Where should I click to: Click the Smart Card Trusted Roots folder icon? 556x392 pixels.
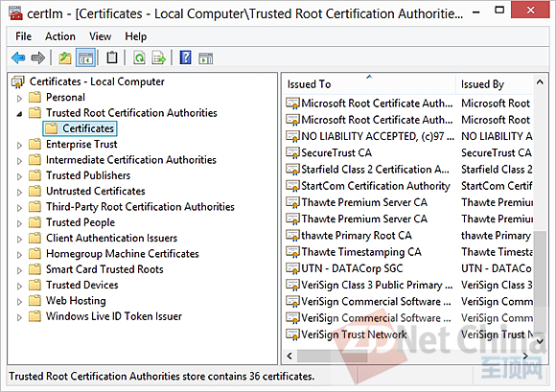click(x=35, y=269)
